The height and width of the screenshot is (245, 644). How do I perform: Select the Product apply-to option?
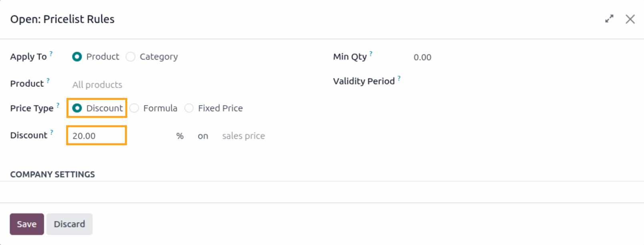76,57
